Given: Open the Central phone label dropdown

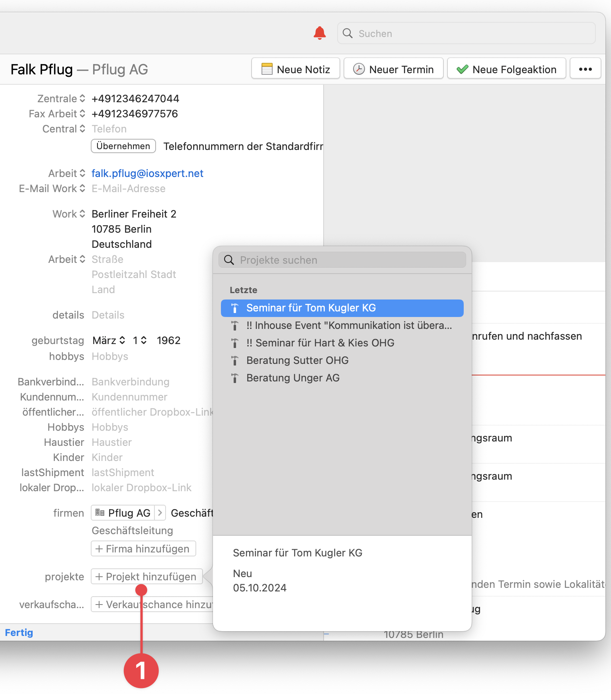Looking at the screenshot, I should 82,129.
